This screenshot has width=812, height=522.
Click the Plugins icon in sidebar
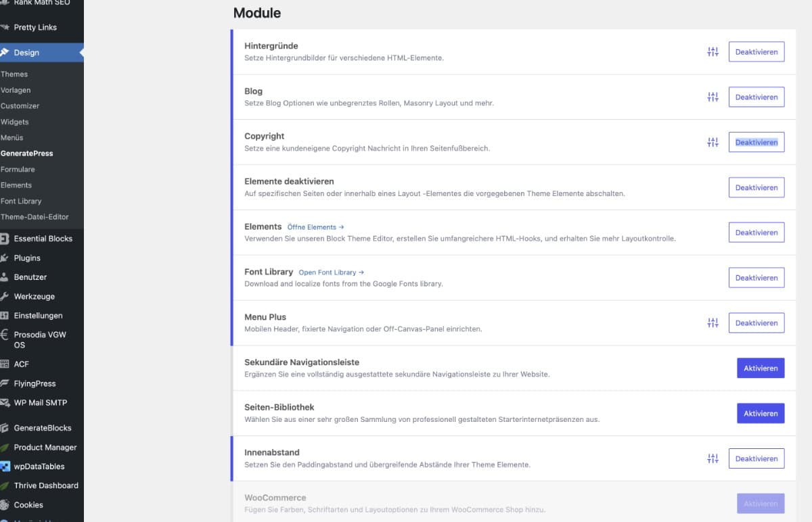[5, 258]
